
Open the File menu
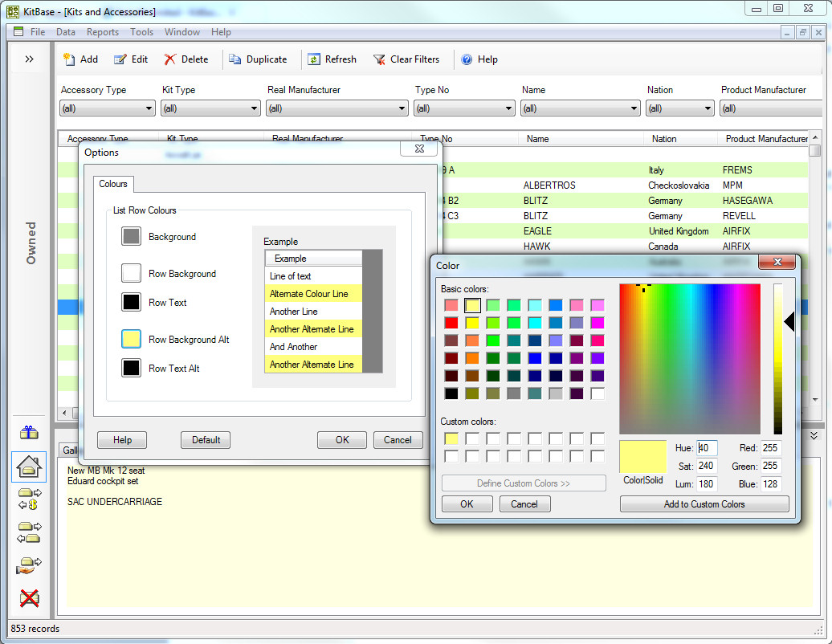click(38, 32)
